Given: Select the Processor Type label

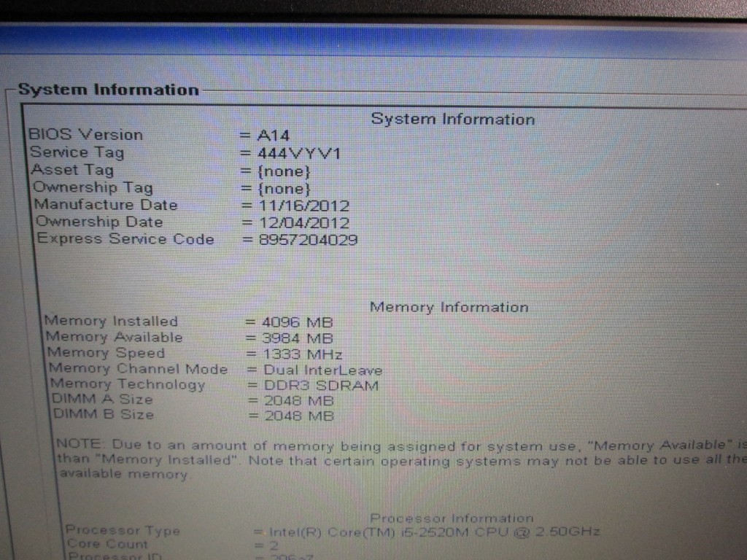Looking at the screenshot, I should pyautogui.click(x=123, y=530).
